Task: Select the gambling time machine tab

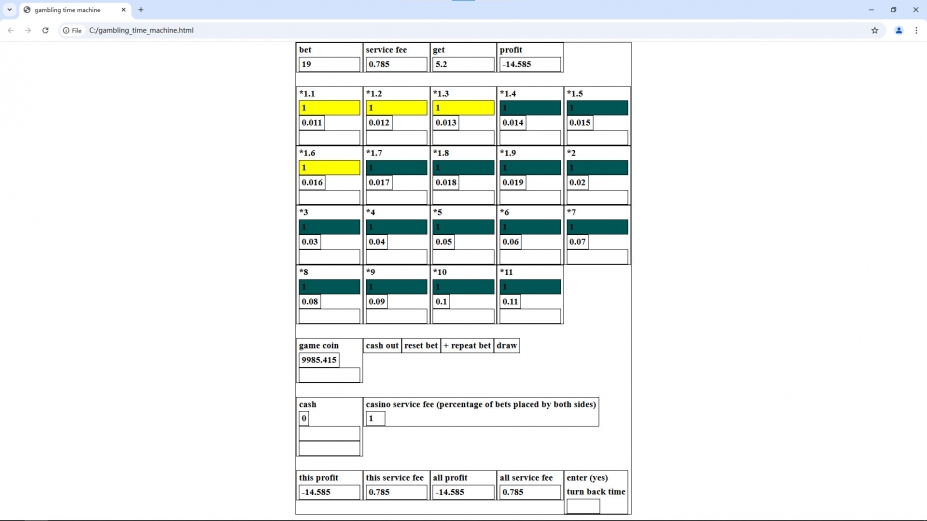Action: coord(70,9)
